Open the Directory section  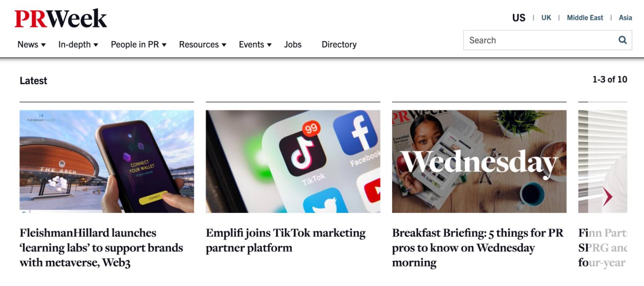click(339, 44)
